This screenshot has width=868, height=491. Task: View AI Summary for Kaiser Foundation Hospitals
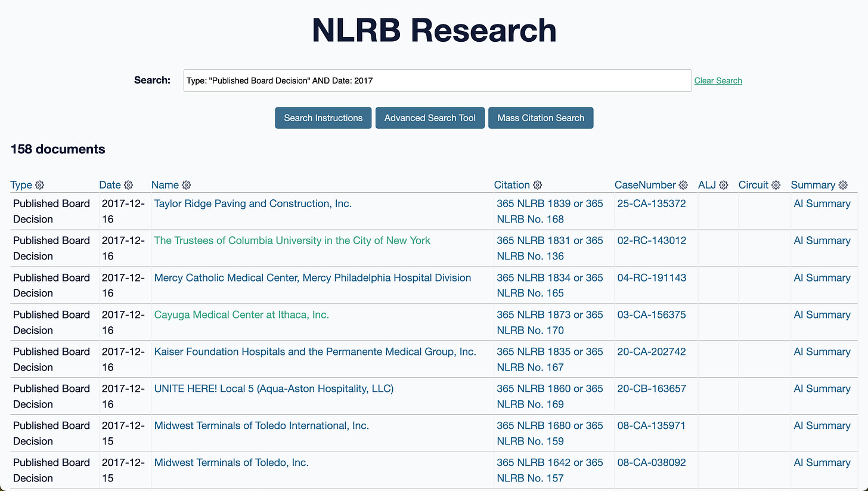tap(822, 351)
